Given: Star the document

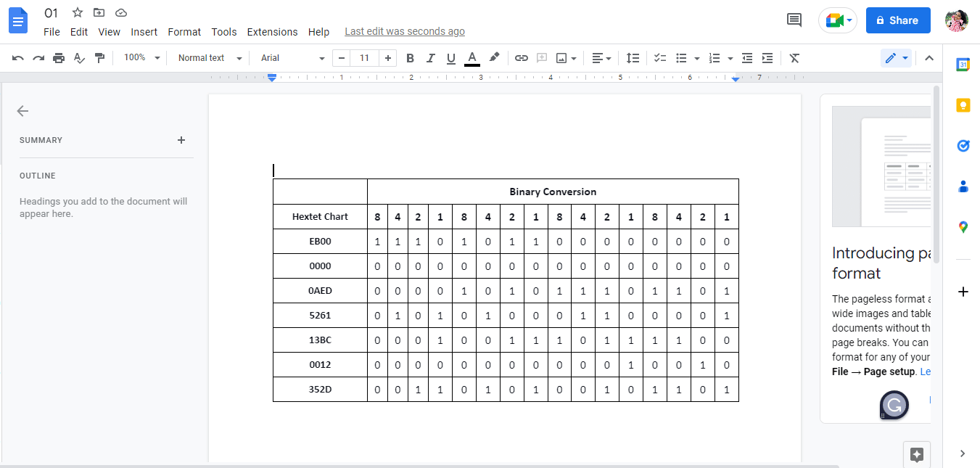Looking at the screenshot, I should tap(78, 13).
